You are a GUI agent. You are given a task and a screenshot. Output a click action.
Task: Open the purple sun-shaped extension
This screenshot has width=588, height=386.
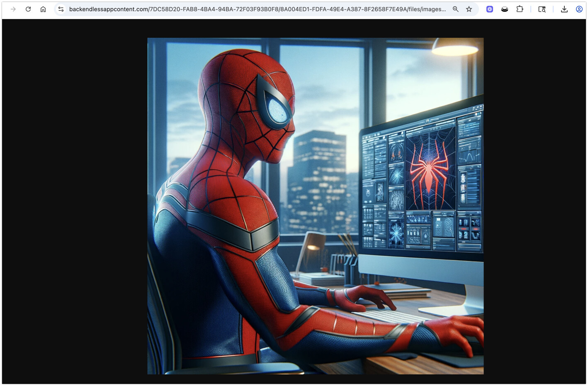coord(490,9)
